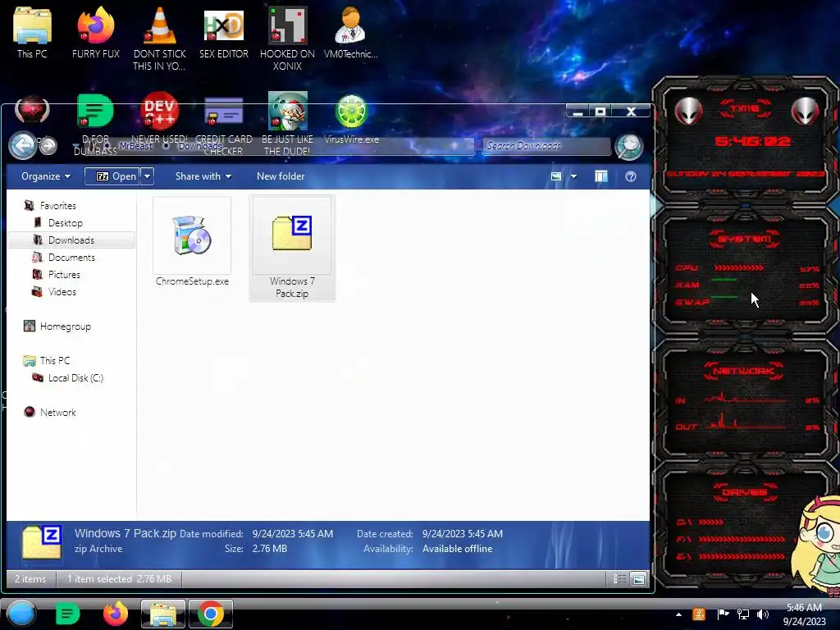Select the VLC cone desktop icon
Viewport: 840px width, 630px height.
coord(160,38)
